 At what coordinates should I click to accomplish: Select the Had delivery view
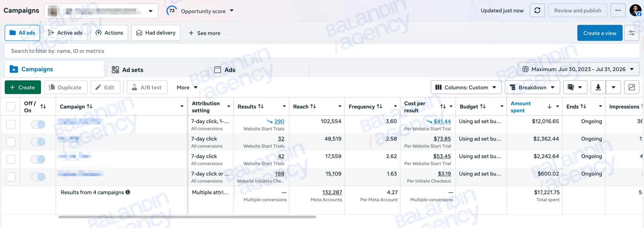point(156,33)
